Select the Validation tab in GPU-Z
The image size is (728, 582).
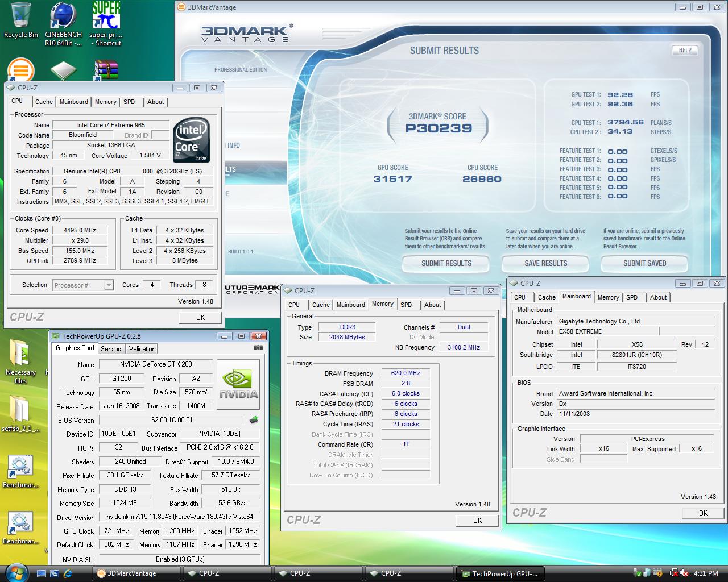coord(142,349)
